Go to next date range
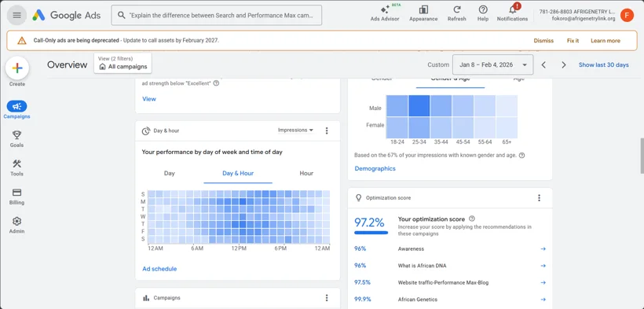 tap(564, 65)
